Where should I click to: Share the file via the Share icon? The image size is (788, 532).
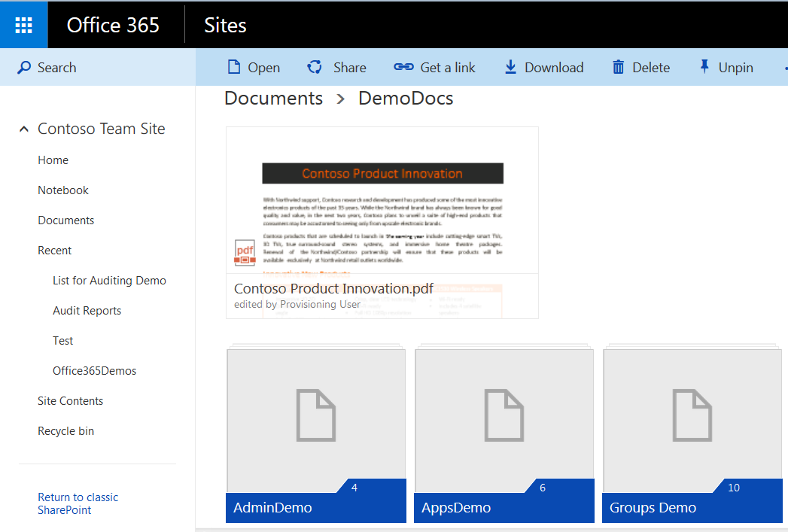click(314, 67)
